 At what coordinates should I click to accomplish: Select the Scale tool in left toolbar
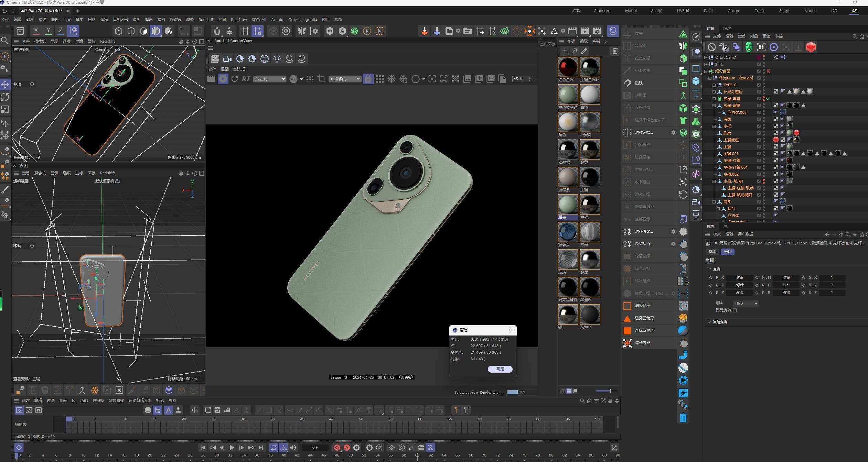pos(5,110)
